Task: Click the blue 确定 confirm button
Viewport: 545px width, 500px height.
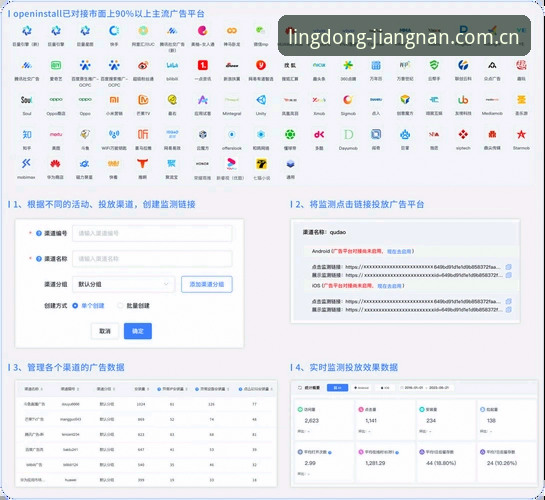Action: 138,331
